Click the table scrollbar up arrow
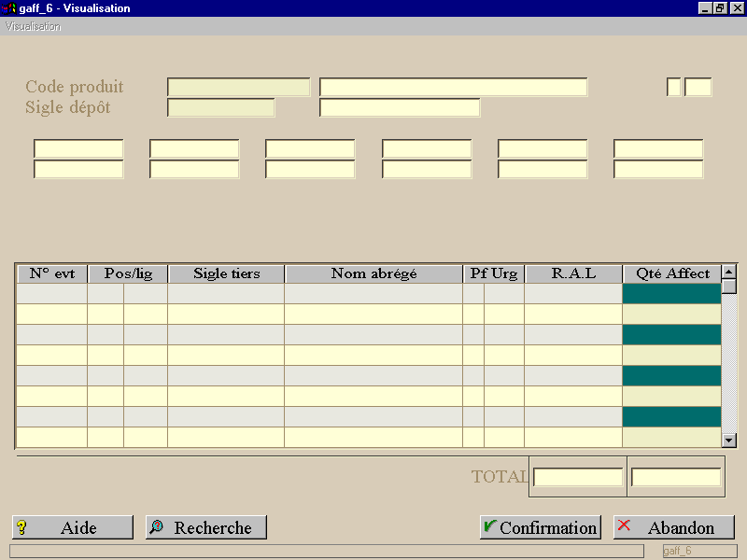This screenshot has height=560, width=747. click(729, 272)
